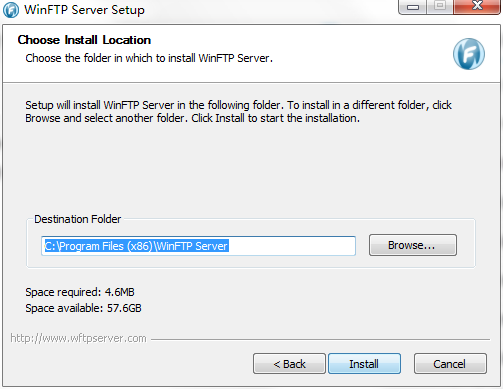Close the WinFTP Server Setup window

[477, 7]
